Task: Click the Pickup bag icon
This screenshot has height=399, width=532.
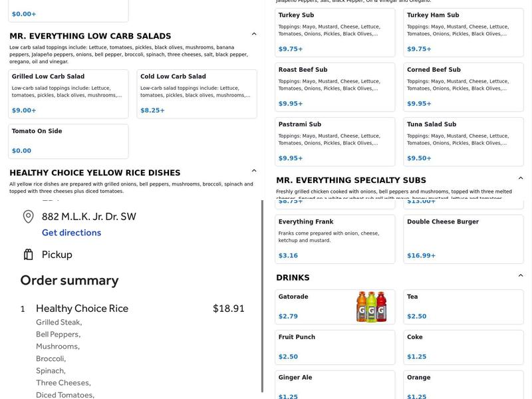Action: coord(28,255)
